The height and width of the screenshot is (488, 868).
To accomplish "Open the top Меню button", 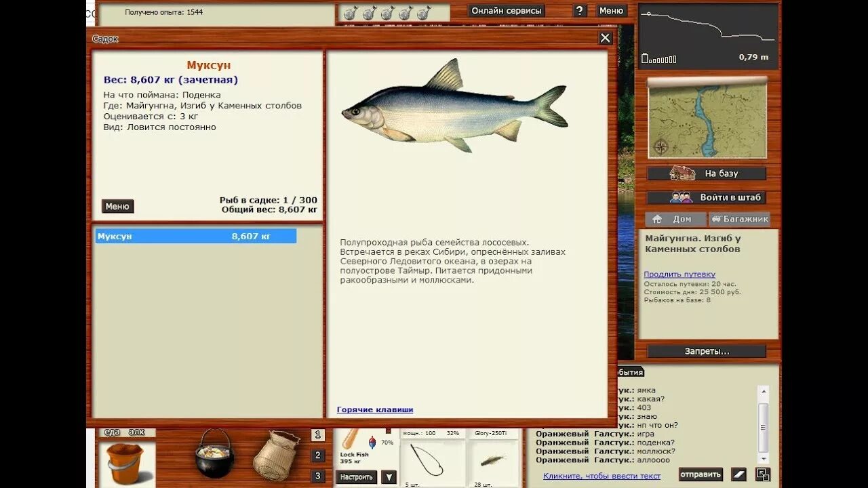I will [611, 11].
